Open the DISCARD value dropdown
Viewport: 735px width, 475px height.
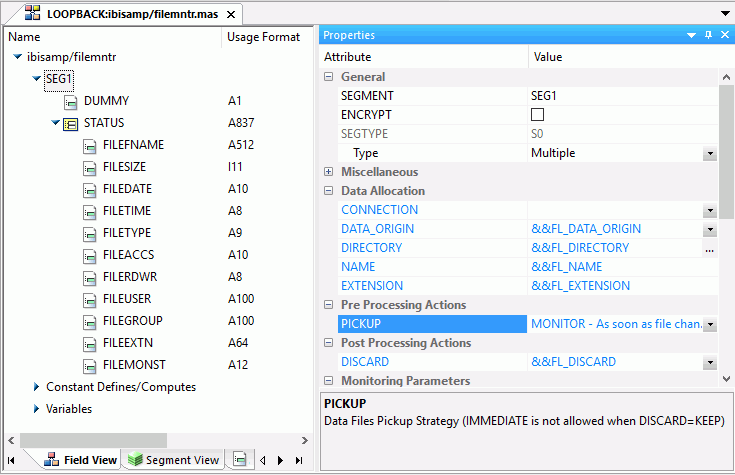710,362
